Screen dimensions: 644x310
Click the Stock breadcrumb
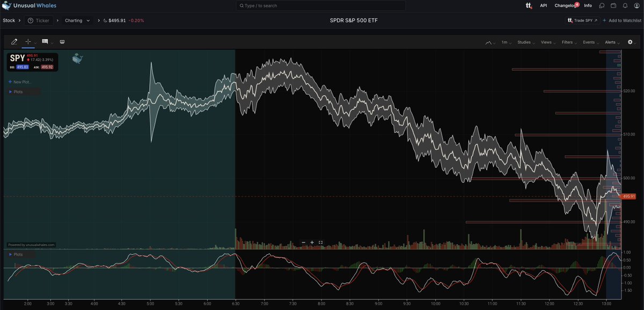9,20
